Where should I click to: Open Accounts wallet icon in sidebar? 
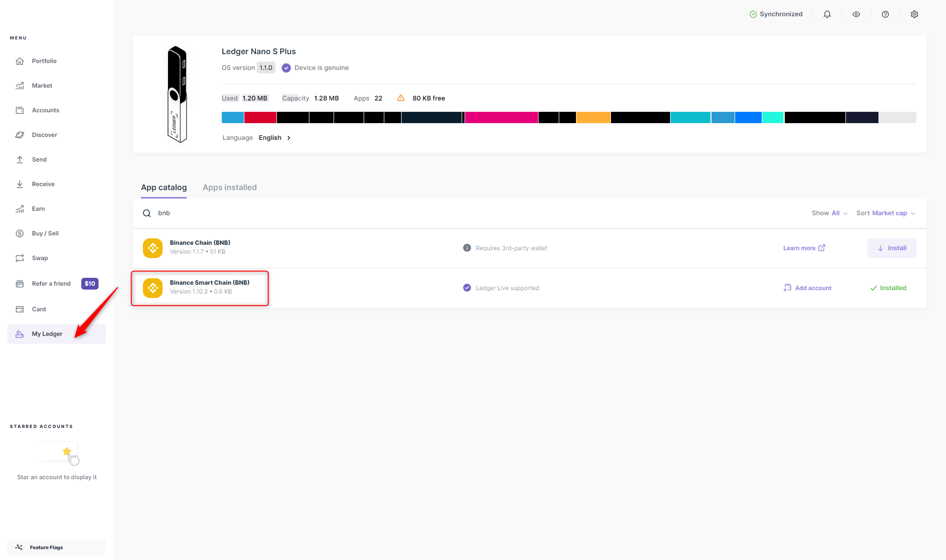coord(20,110)
